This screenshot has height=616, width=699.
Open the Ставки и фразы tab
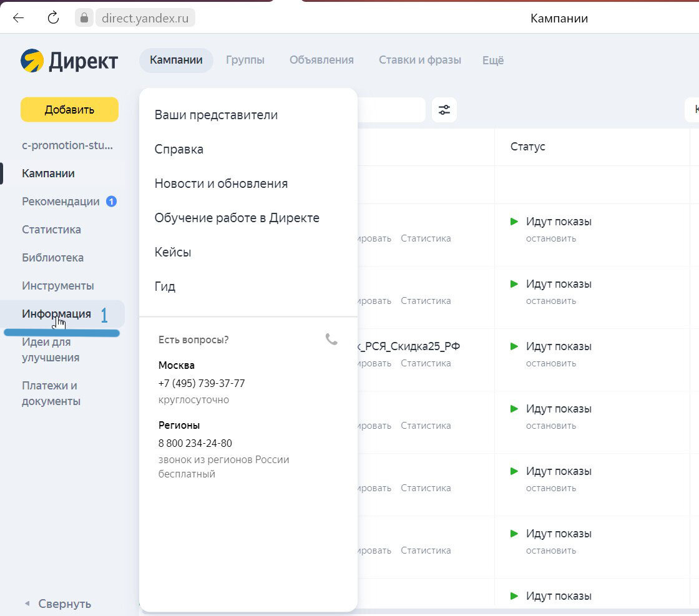[420, 60]
